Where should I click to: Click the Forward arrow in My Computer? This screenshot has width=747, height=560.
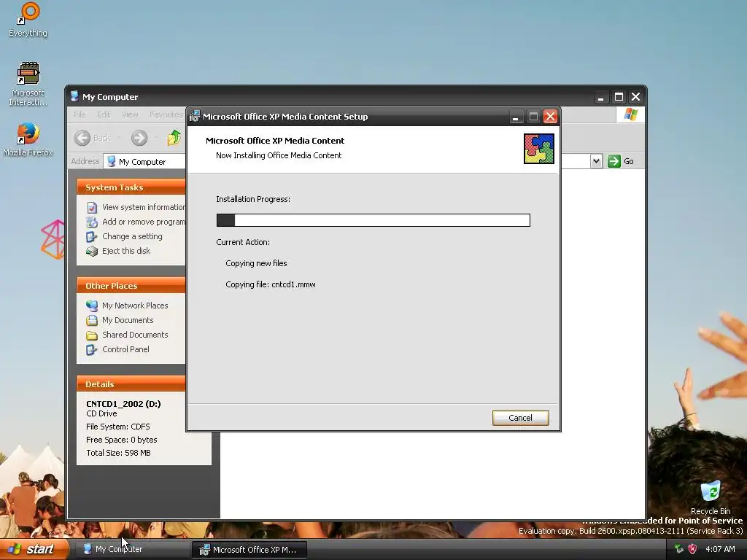139,138
